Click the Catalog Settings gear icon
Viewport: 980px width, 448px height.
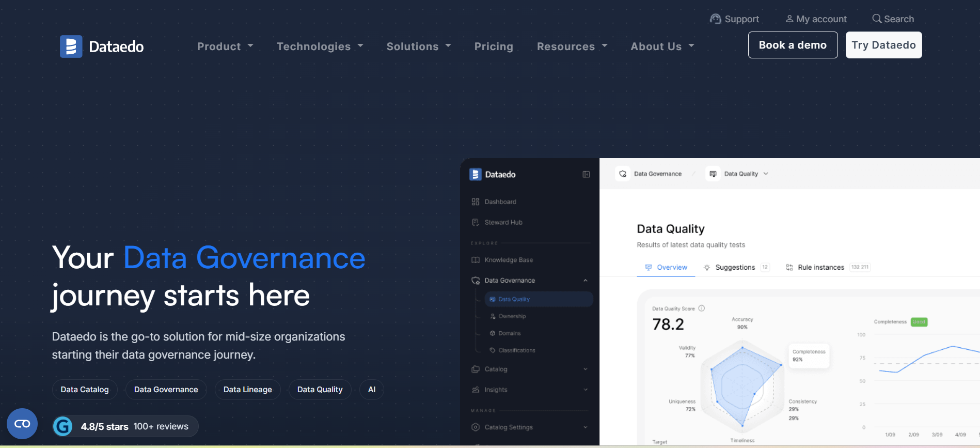tap(476, 427)
